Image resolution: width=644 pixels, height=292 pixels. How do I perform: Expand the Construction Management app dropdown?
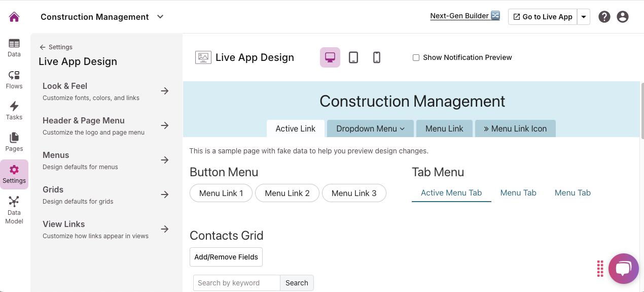[160, 17]
